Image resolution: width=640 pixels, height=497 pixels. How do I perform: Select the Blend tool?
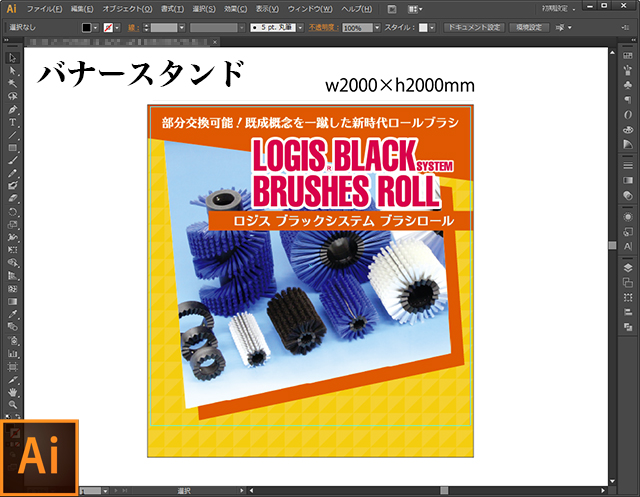pos(12,327)
